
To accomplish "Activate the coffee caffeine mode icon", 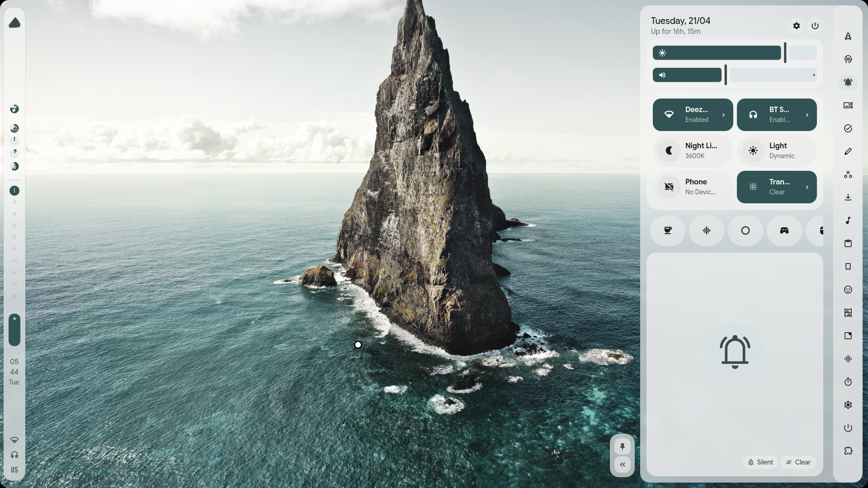I will coord(668,231).
